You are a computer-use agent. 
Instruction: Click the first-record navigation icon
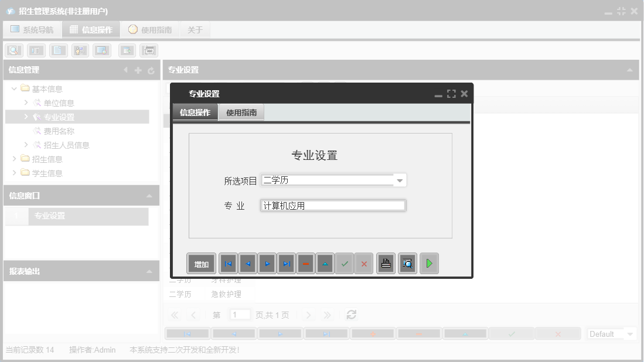click(228, 263)
